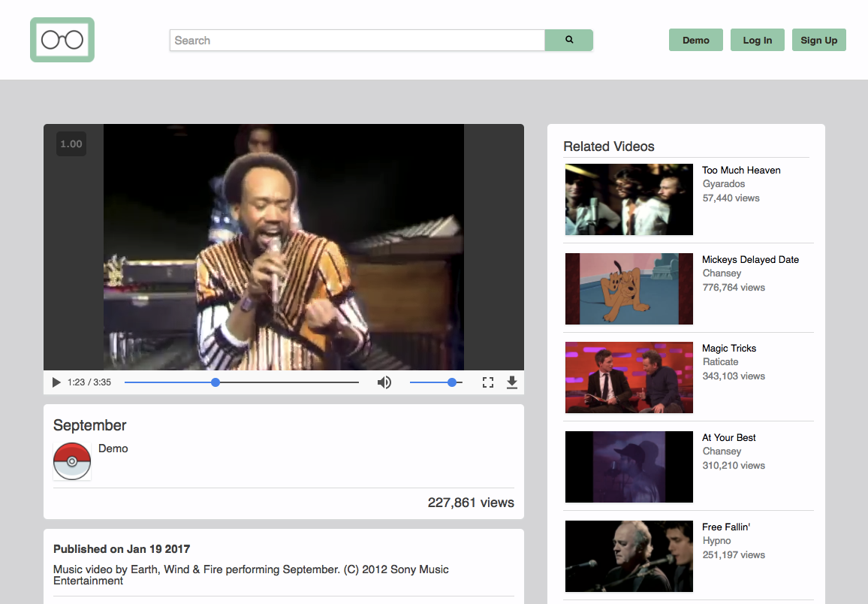Click the Free Fallin' title link
The height and width of the screenshot is (604, 868).
click(726, 527)
